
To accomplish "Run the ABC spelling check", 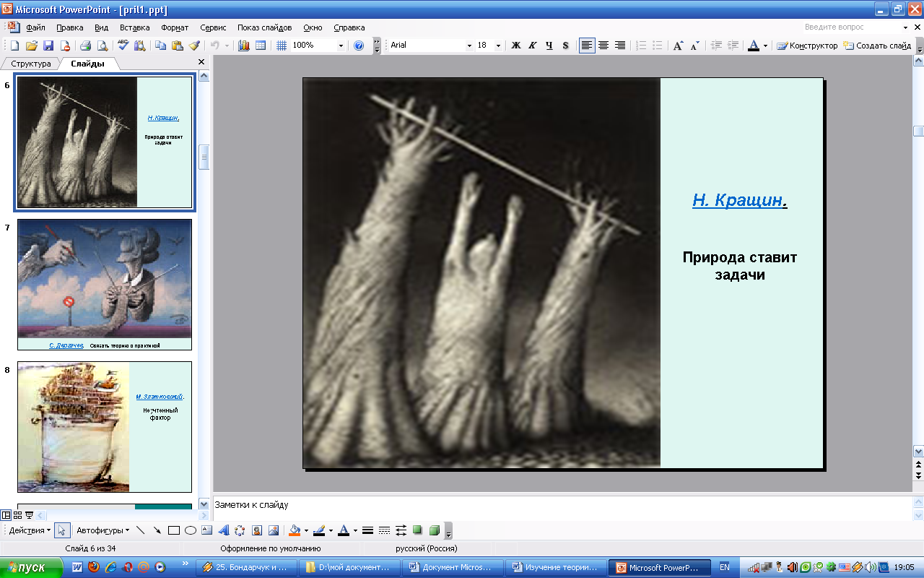I will pyautogui.click(x=123, y=46).
